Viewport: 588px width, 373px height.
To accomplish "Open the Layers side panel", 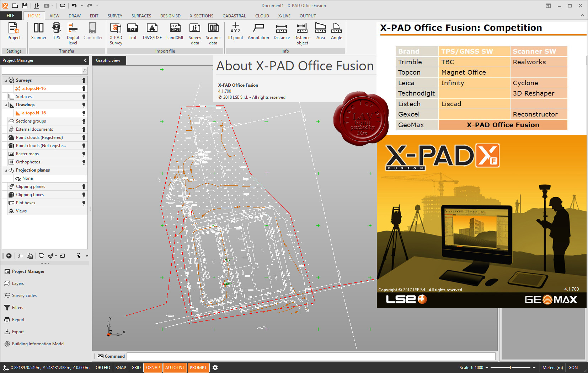I will (18, 283).
